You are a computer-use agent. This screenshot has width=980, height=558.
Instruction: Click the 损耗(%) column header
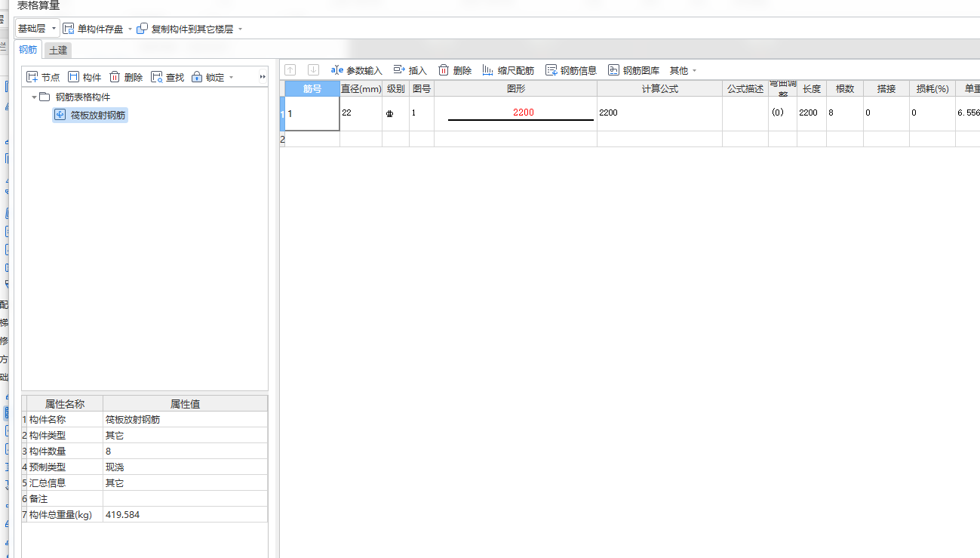pyautogui.click(x=932, y=88)
